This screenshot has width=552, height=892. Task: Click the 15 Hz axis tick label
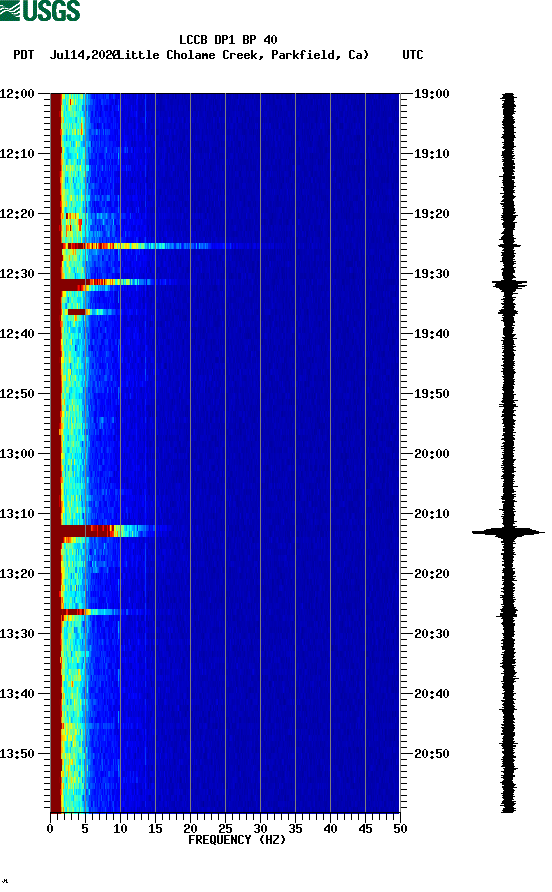pos(155,829)
